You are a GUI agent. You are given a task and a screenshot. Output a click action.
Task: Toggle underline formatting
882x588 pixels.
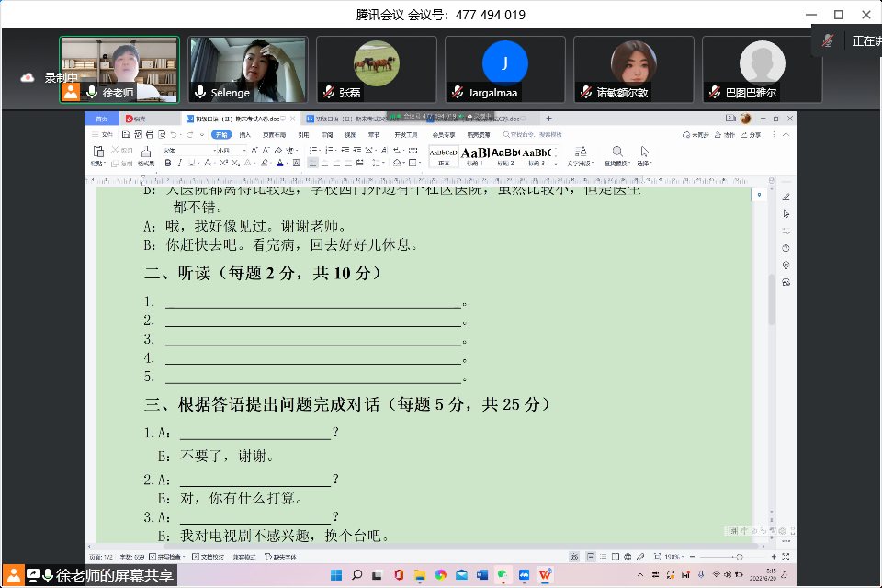pos(191,163)
